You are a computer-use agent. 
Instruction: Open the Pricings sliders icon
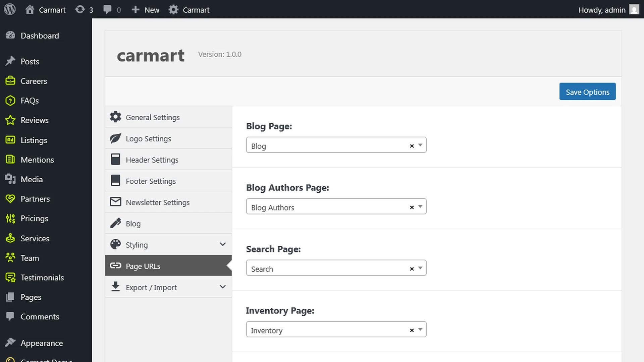click(10, 219)
